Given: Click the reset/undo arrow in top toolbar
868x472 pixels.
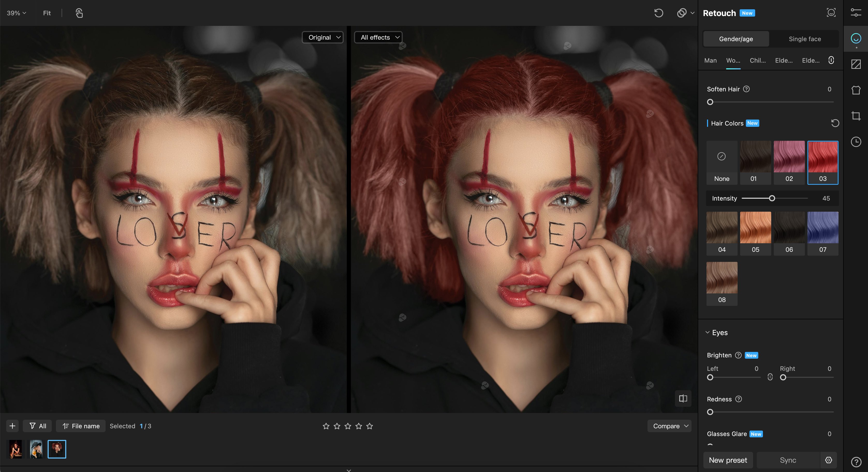Looking at the screenshot, I should click(658, 13).
